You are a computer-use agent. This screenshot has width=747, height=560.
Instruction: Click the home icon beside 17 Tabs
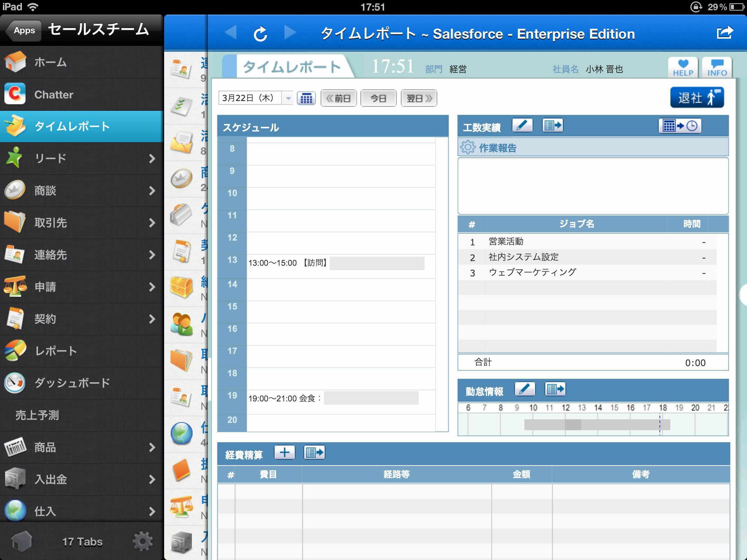click(x=22, y=541)
